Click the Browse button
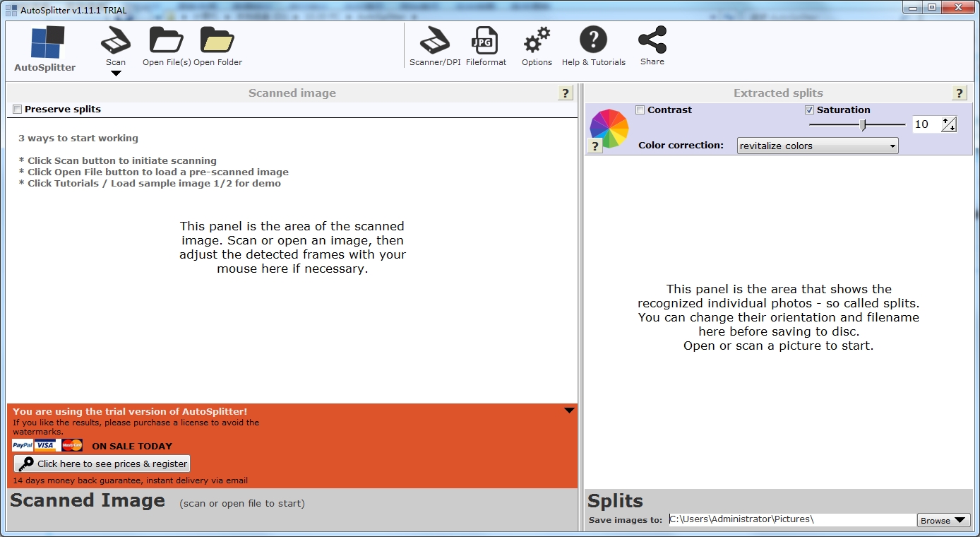 (x=943, y=520)
